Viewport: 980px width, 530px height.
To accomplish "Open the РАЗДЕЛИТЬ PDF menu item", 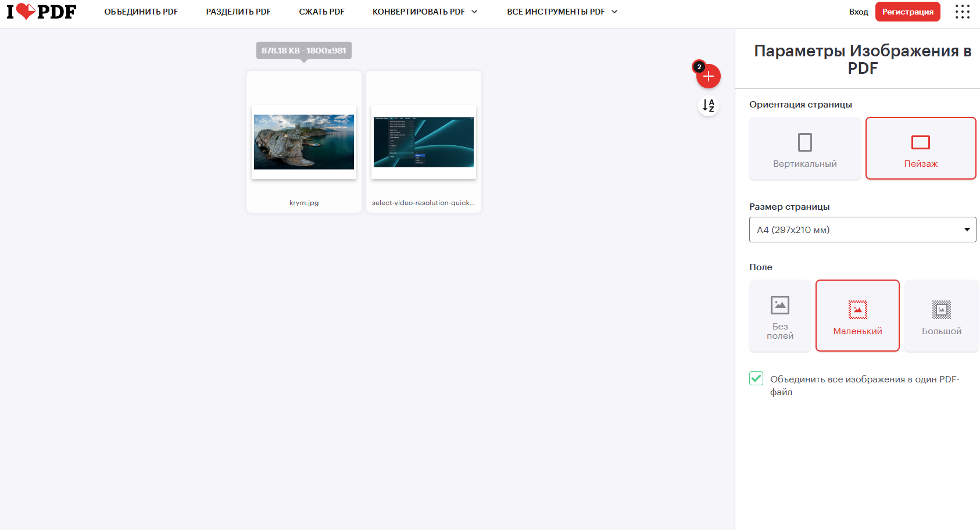I will [238, 12].
